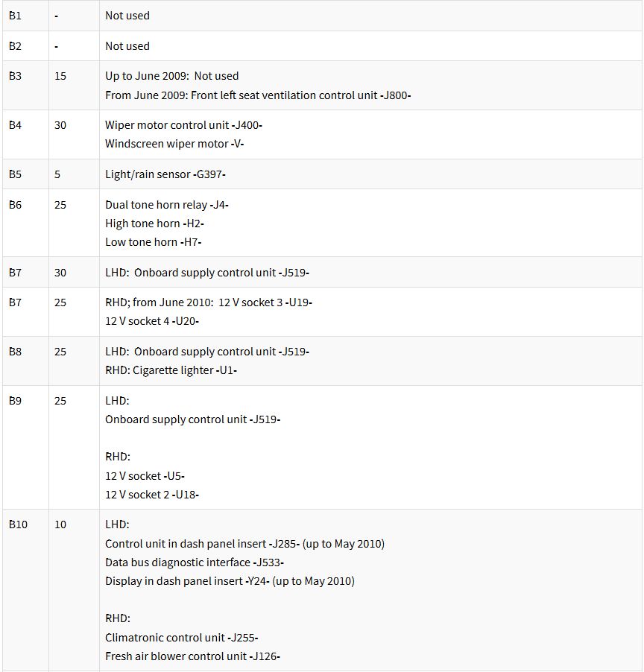644x672 pixels.
Task: Select the High tone horn H2 line
Action: coord(154,224)
